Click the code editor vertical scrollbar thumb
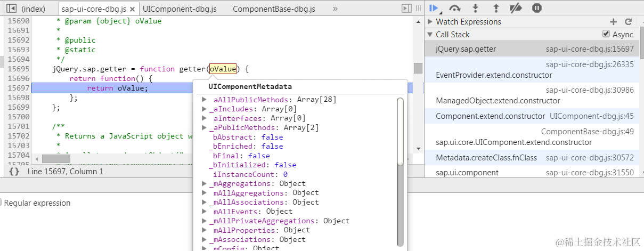Viewport: 644px width, 251px height. 418,68
